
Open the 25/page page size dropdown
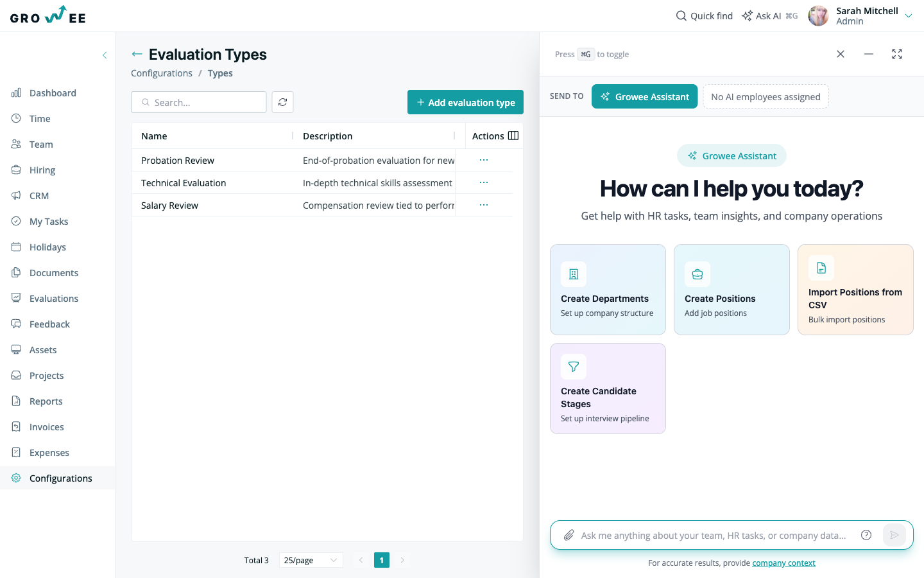point(311,560)
